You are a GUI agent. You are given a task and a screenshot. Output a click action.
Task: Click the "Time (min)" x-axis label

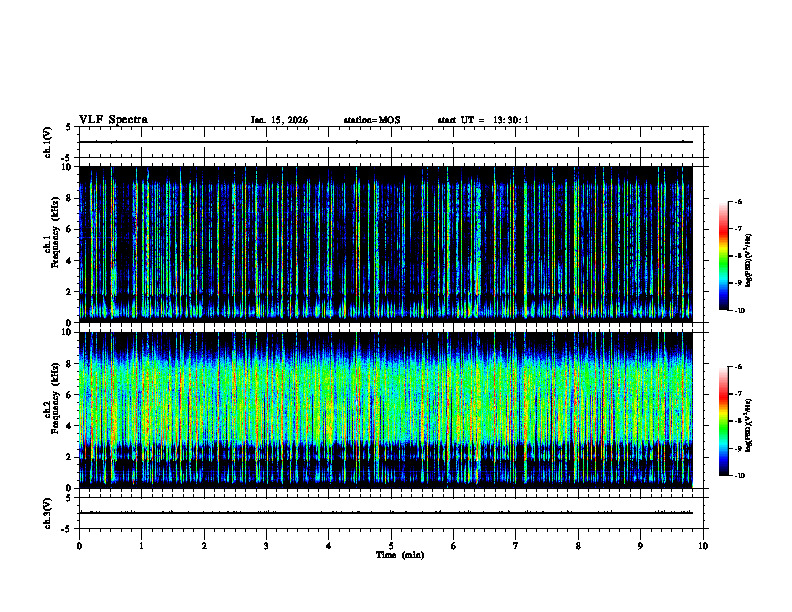(x=400, y=555)
